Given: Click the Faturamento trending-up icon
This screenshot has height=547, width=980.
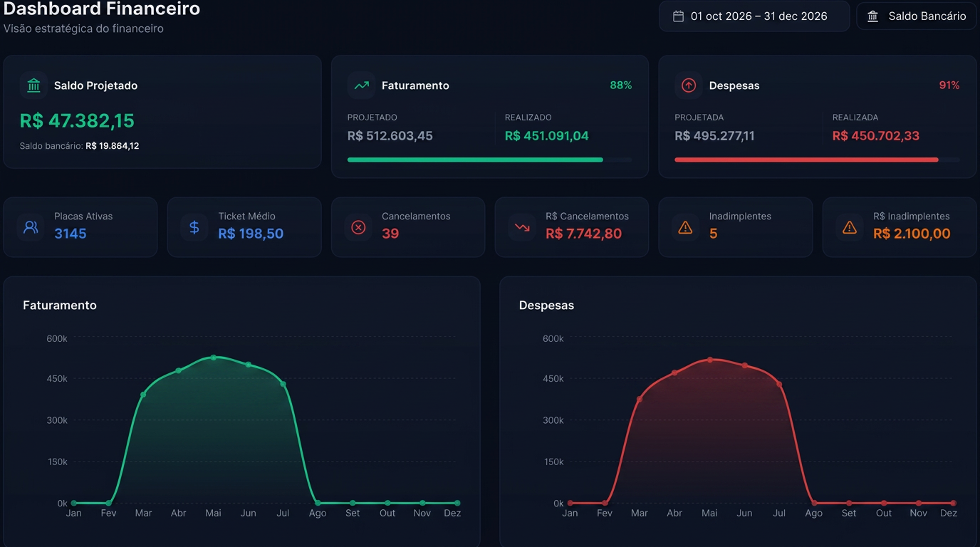Looking at the screenshot, I should coord(361,85).
